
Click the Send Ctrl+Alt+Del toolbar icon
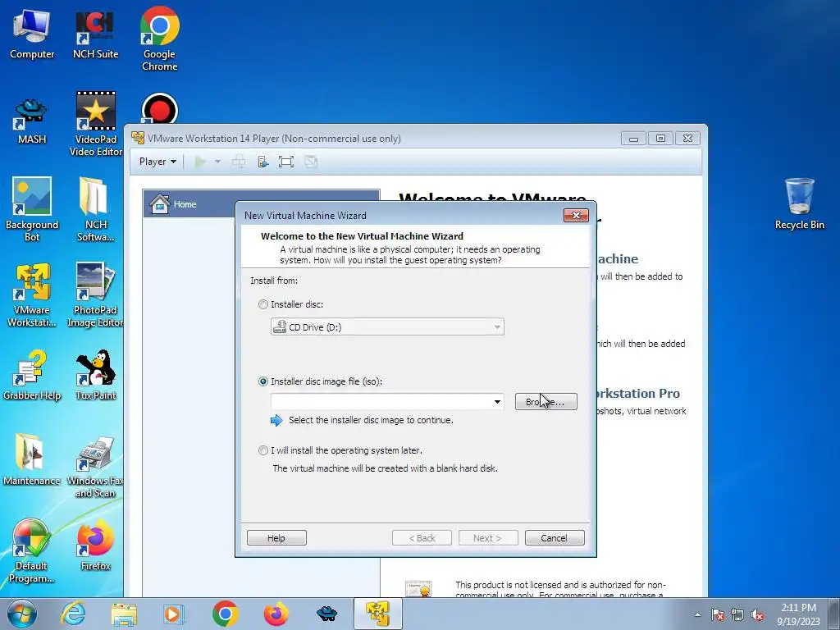pyautogui.click(x=239, y=162)
